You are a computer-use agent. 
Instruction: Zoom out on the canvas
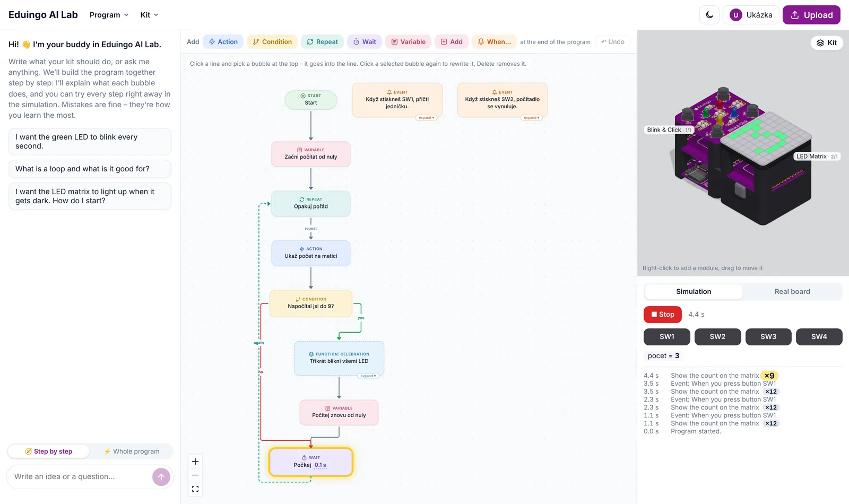195,475
